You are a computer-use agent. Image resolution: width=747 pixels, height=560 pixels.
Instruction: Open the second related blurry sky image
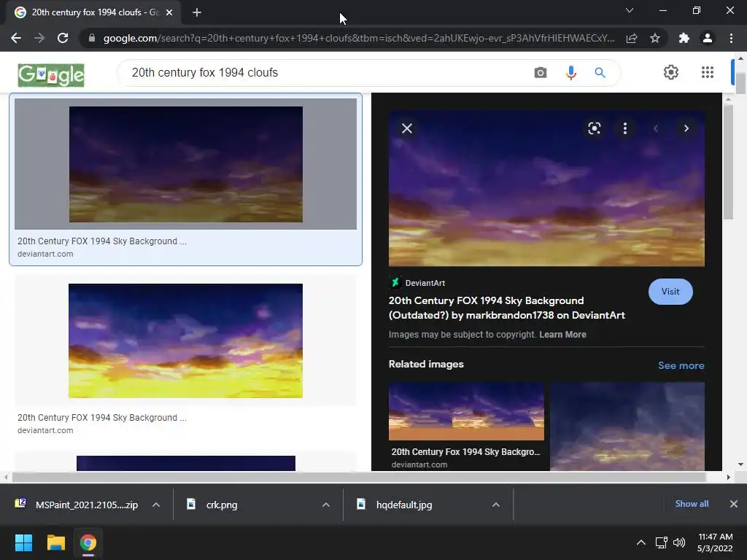coord(627,426)
